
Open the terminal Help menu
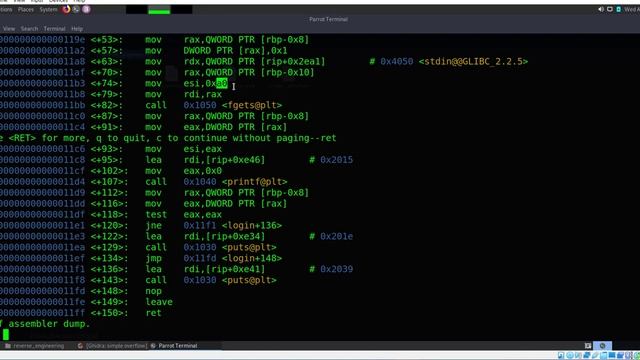[x=77, y=29]
